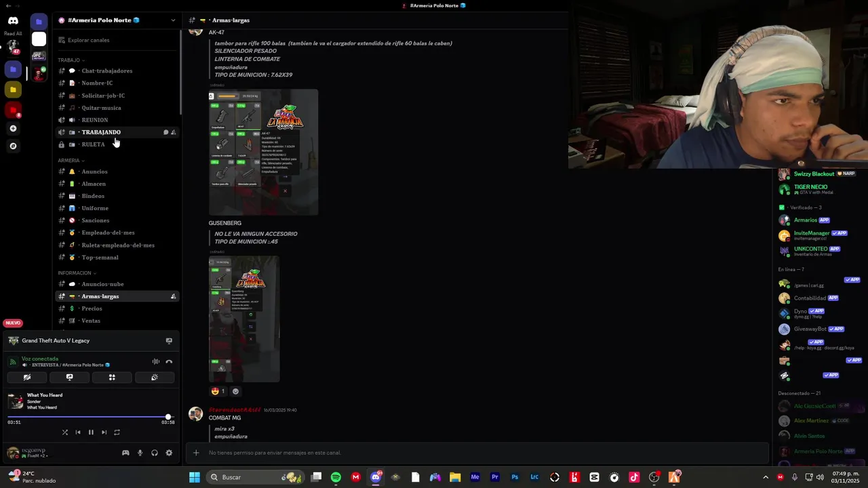Open the Quitar-musica channel
This screenshot has width=868, height=488.
point(117,108)
